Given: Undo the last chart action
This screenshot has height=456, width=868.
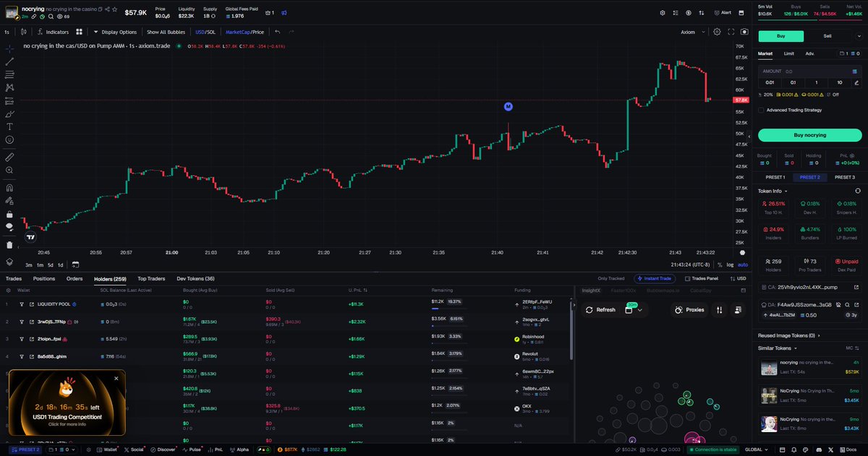Looking at the screenshot, I should (x=278, y=32).
